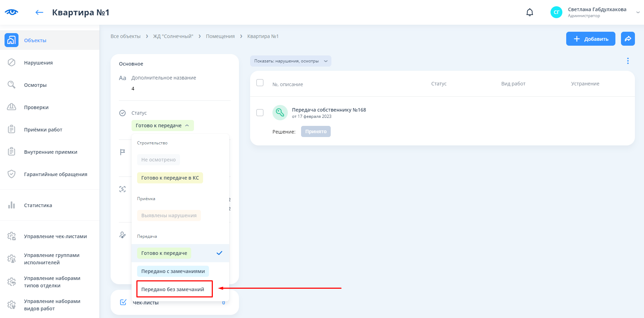Expand the Показать: нарушения, осмотры filter
This screenshot has width=644, height=318.
(x=291, y=61)
